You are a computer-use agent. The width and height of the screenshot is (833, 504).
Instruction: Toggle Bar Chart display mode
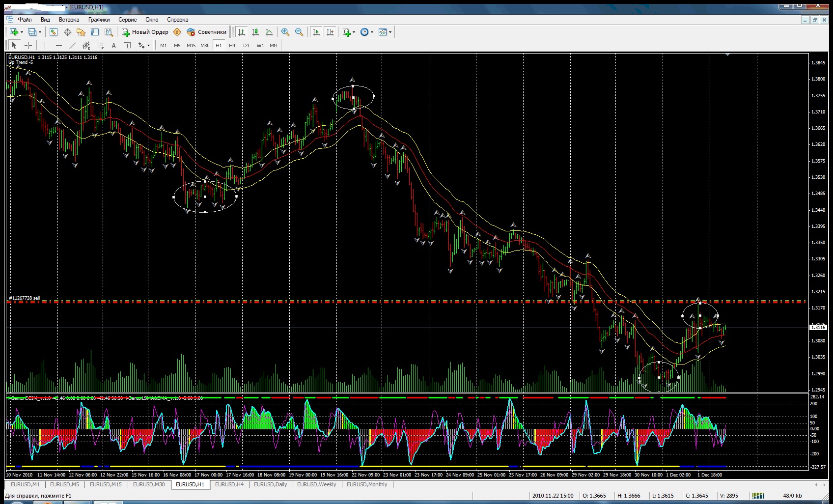coord(242,32)
